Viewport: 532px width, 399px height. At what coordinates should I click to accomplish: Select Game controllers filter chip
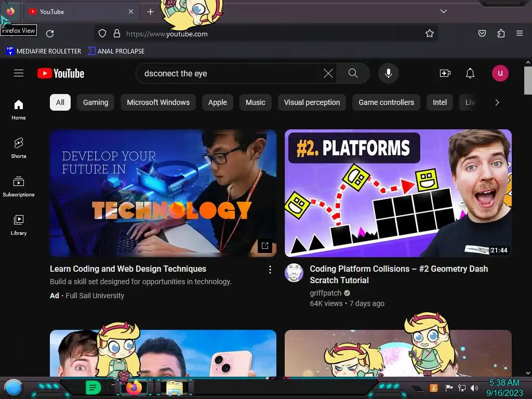(x=386, y=102)
